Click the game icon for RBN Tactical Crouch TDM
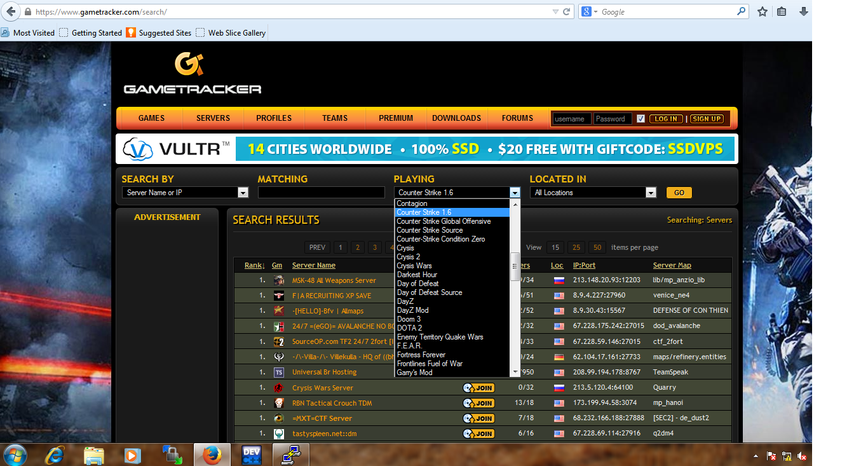The width and height of the screenshot is (868, 466). click(278, 403)
